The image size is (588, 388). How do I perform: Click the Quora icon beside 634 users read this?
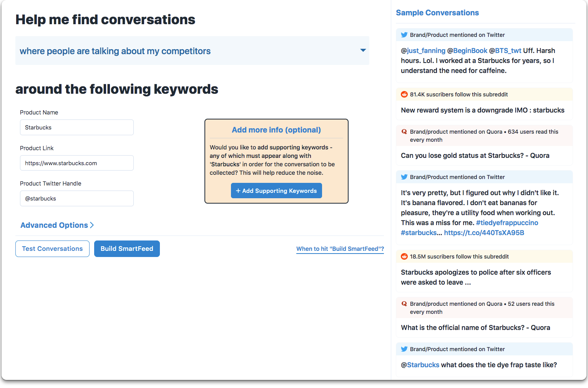click(404, 132)
